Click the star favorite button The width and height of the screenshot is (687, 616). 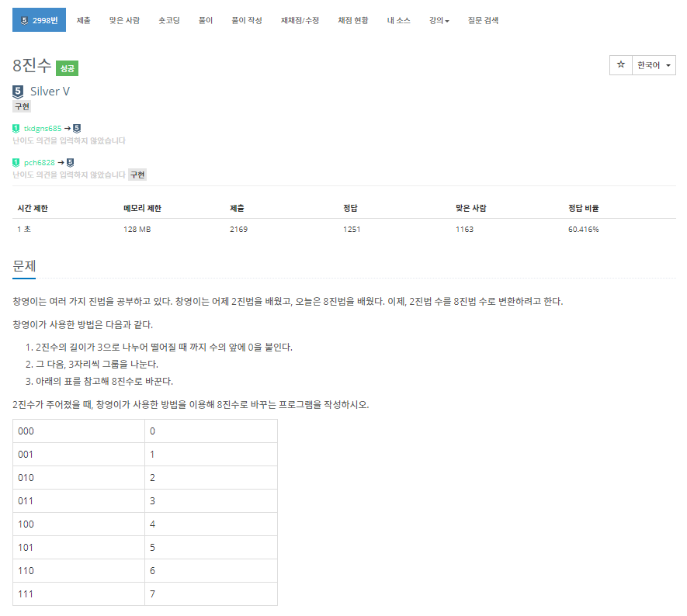pos(621,65)
